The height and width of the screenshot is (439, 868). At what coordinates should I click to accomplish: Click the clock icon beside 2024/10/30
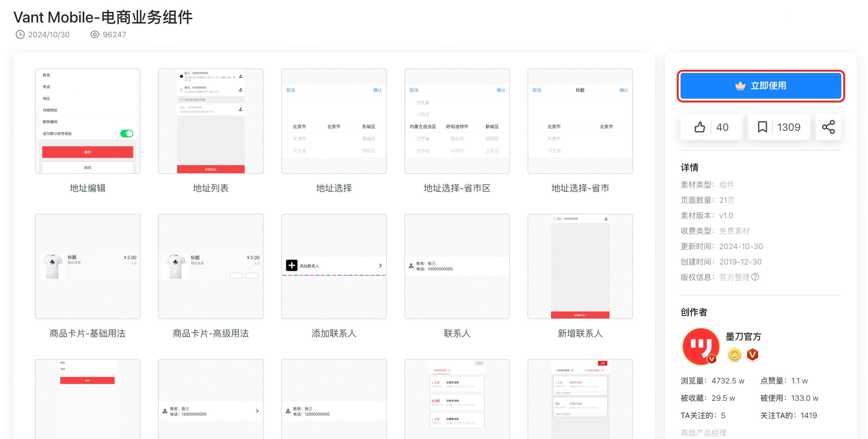tap(20, 34)
